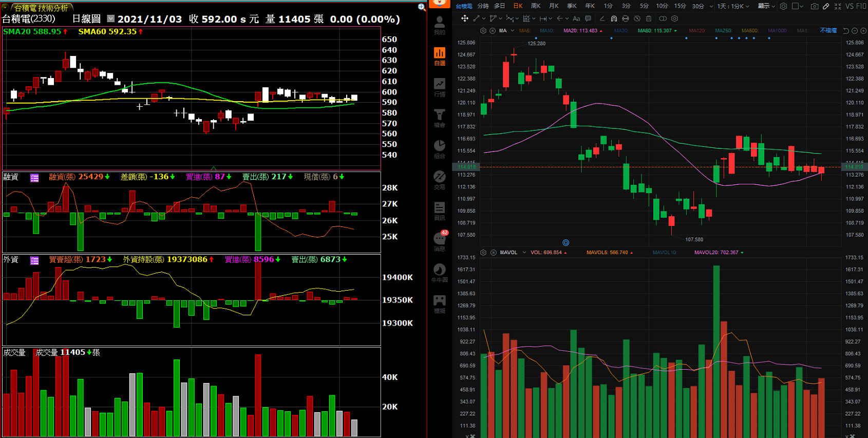Image resolution: width=868 pixels, height=438 pixels.
Task: Toggle the lock drawings icon
Action: [x=626, y=18]
